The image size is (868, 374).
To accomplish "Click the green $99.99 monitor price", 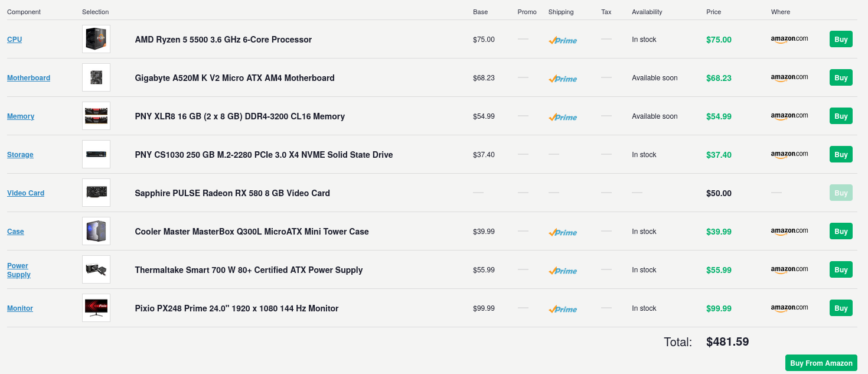I will point(719,308).
